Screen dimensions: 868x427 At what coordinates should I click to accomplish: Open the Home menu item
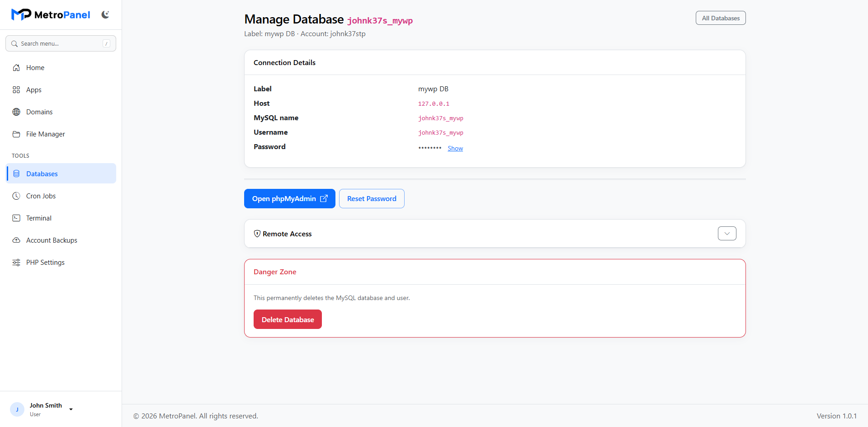[x=61, y=68]
